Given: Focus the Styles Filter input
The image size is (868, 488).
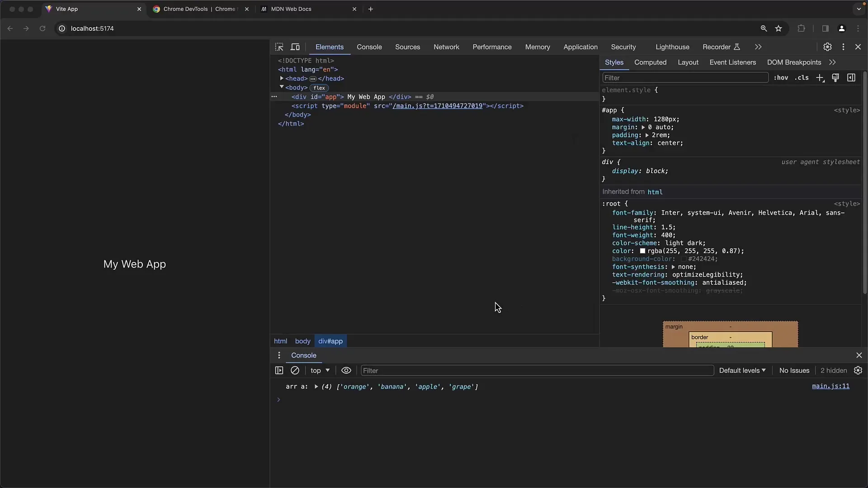Looking at the screenshot, I should click(685, 78).
